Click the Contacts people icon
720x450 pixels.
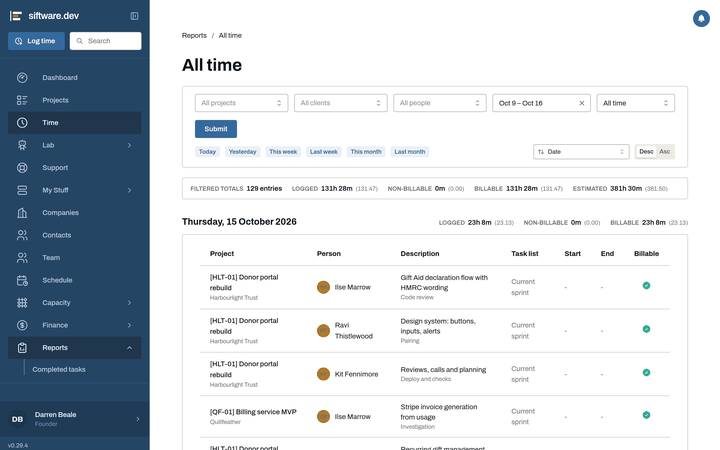point(22,235)
